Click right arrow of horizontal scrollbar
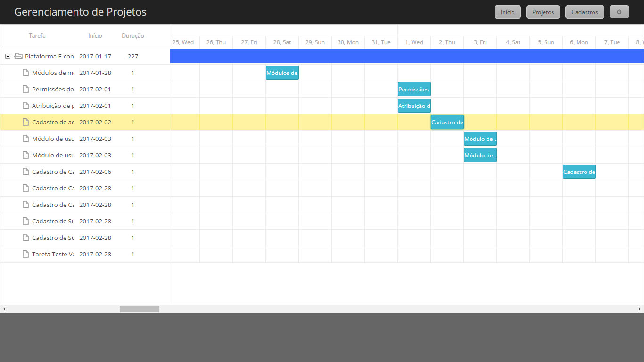This screenshot has width=644, height=362. pos(640,309)
